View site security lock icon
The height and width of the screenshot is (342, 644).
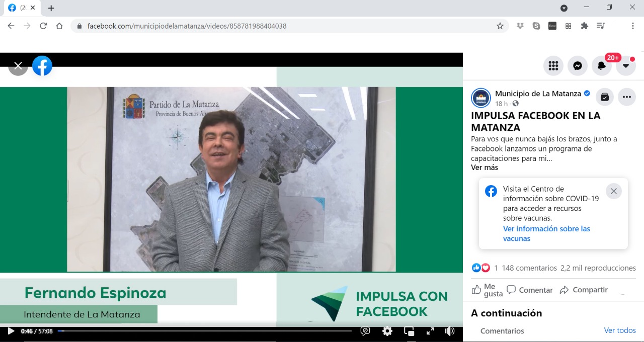pyautogui.click(x=79, y=26)
